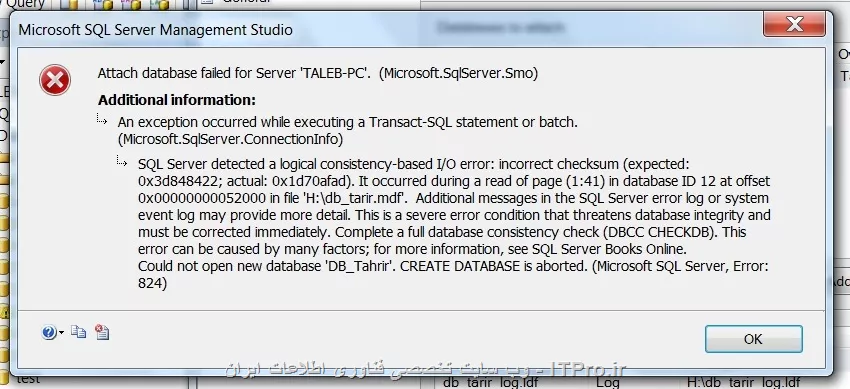Viewport: 850px width, 389px height.
Task: Click the Analysis Services MDX Query toolbar icon
Action: (101, 5)
